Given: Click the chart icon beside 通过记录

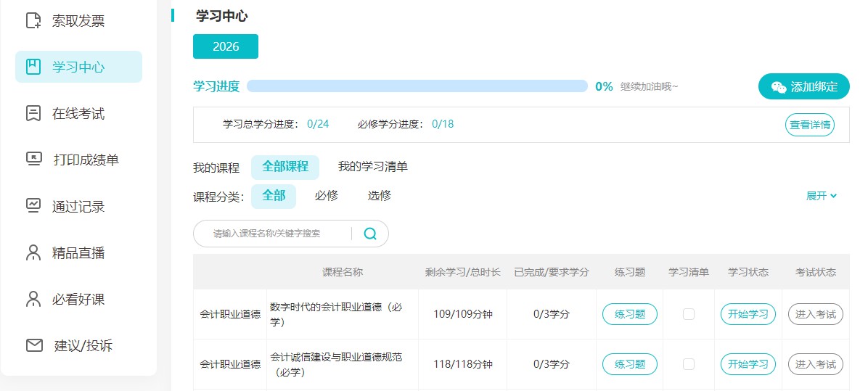Looking at the screenshot, I should [34, 206].
